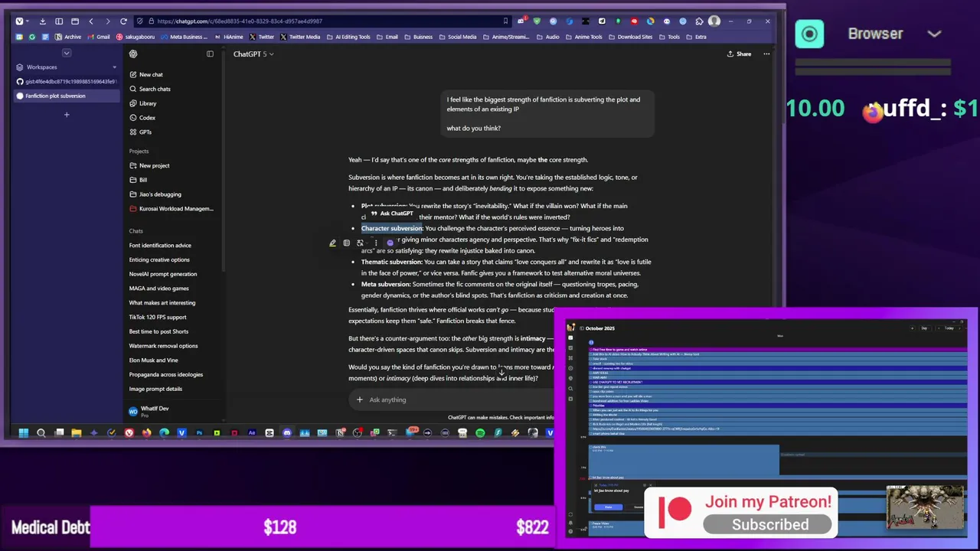The image size is (980, 551).
Task: Open Watermark removal options chat
Action: [163, 346]
